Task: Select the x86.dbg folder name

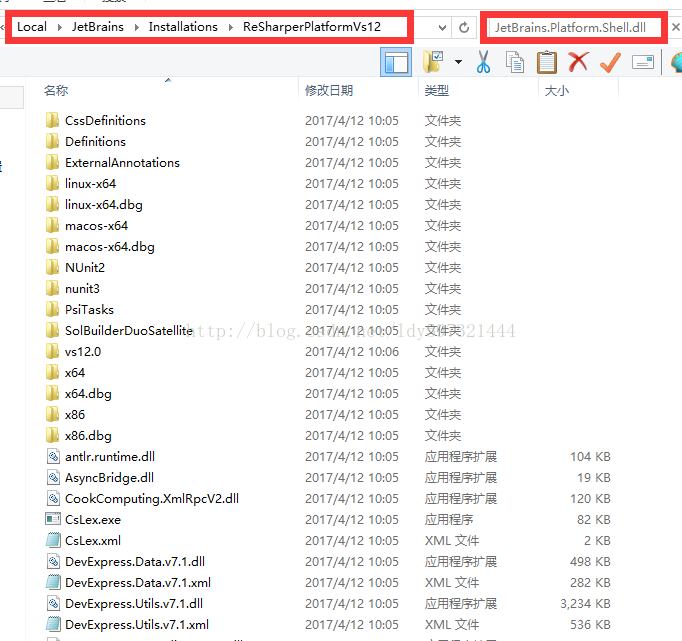Action: tap(88, 435)
